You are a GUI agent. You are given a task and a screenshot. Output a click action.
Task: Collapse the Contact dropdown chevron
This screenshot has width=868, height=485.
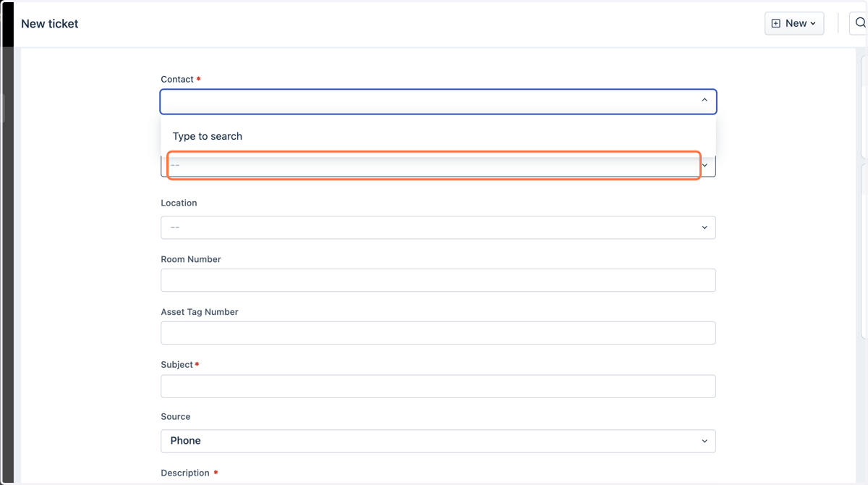705,100
